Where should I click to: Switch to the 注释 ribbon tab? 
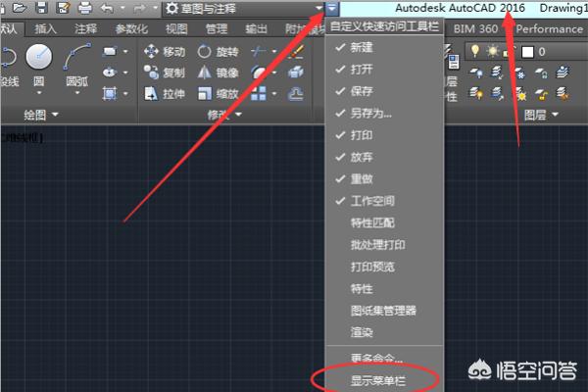click(85, 28)
